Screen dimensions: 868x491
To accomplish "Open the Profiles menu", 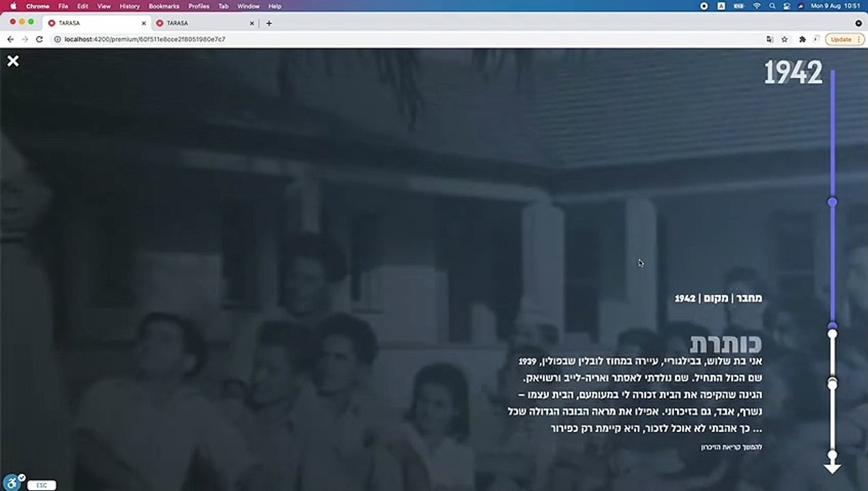I will [x=199, y=6].
